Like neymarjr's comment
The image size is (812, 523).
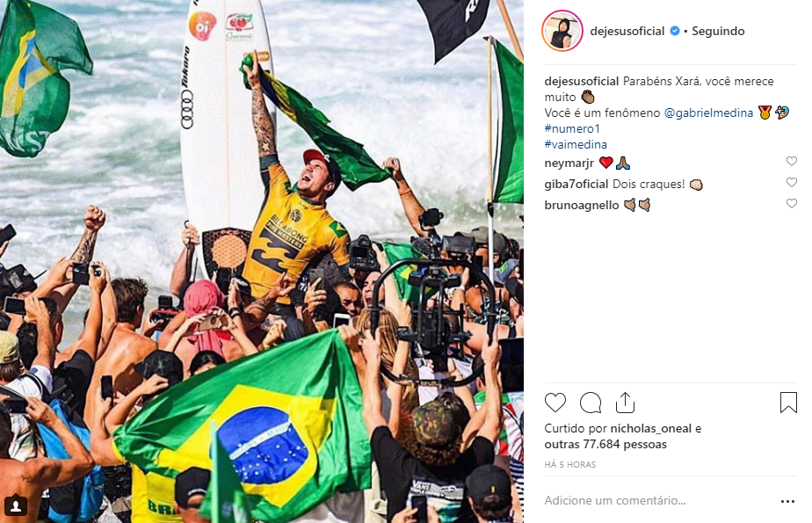(x=791, y=161)
